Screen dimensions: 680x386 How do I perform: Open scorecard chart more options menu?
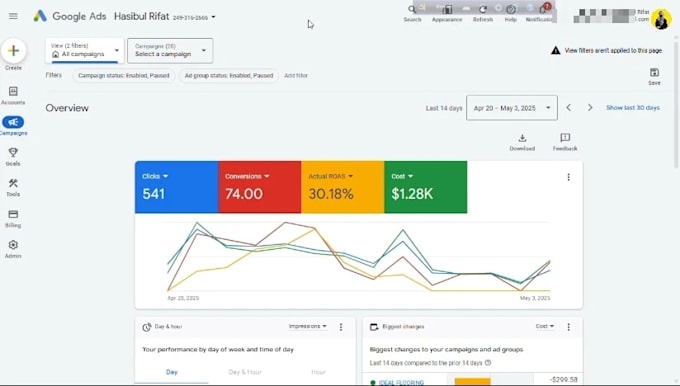569,177
